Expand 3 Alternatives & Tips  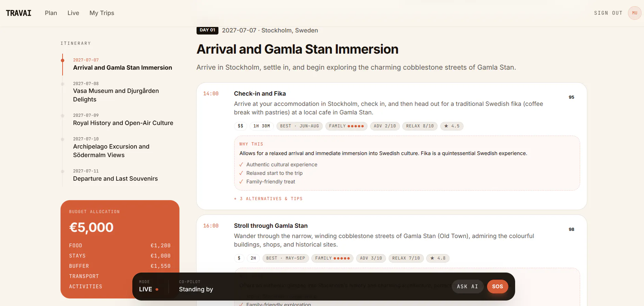(x=268, y=199)
